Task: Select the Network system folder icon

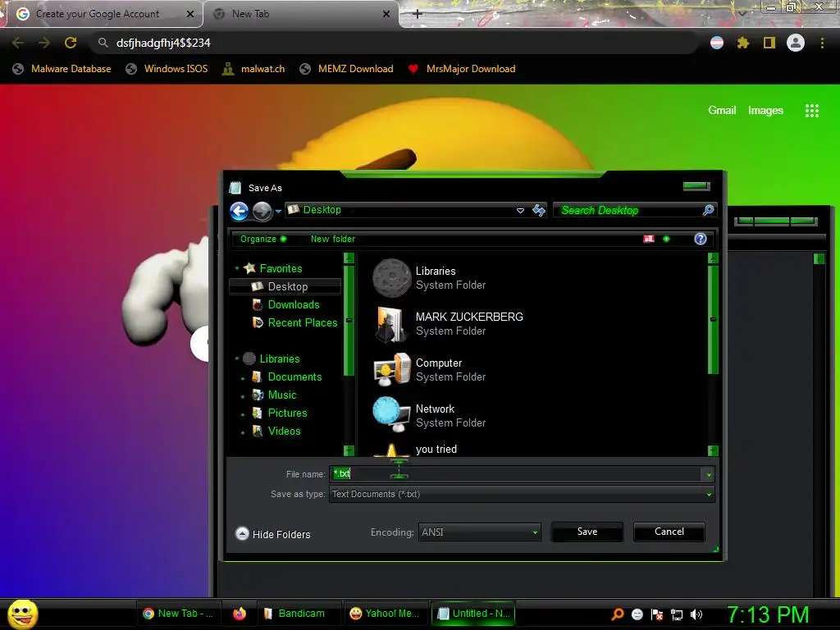Action: pos(392,414)
